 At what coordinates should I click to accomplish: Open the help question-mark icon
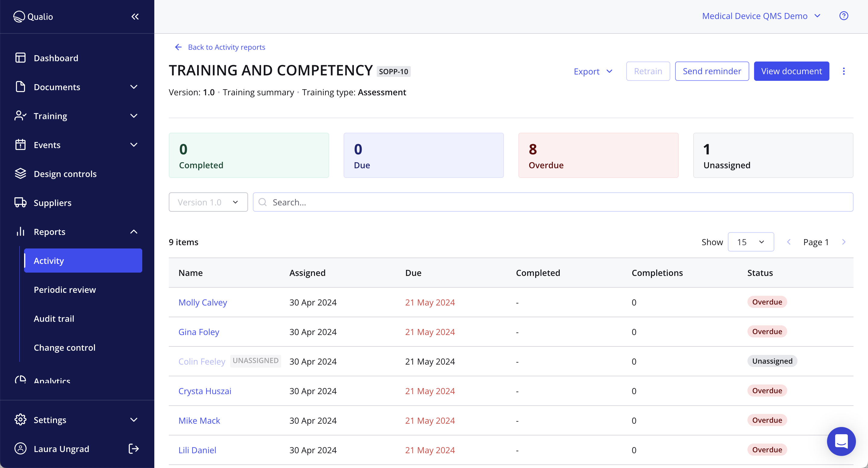pos(844,15)
